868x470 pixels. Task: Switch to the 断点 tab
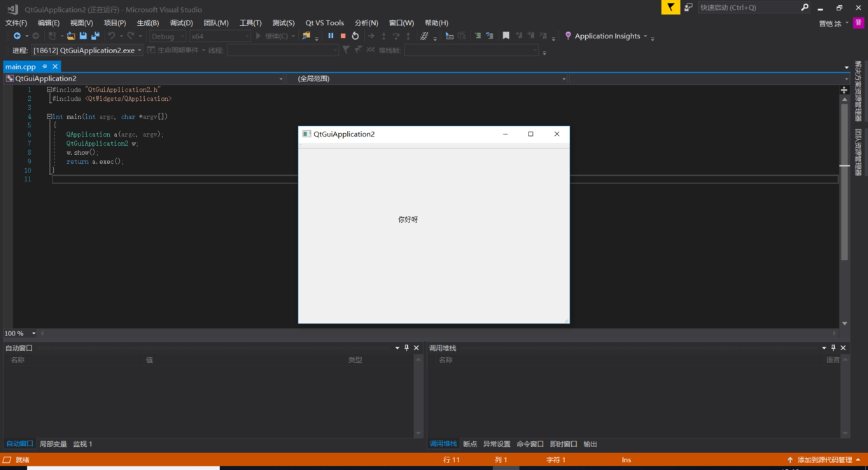470,444
